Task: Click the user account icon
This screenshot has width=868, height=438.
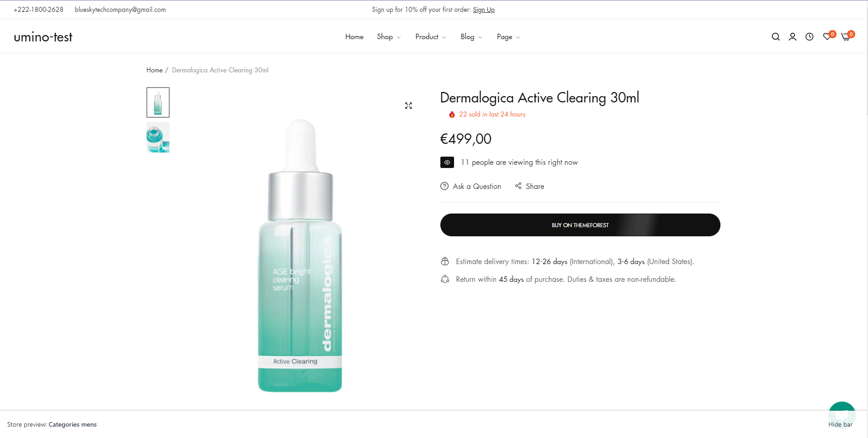Action: [792, 37]
